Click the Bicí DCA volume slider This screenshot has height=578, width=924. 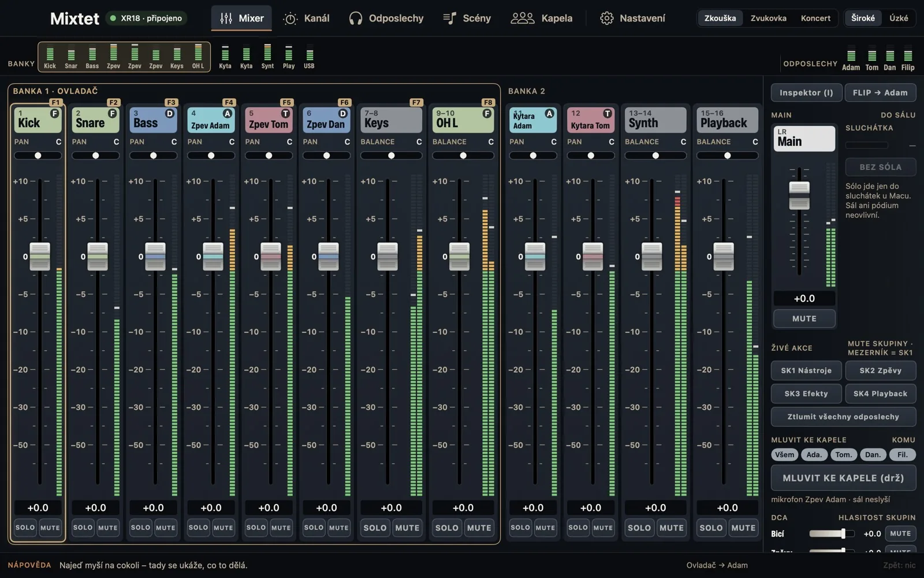pos(832,534)
